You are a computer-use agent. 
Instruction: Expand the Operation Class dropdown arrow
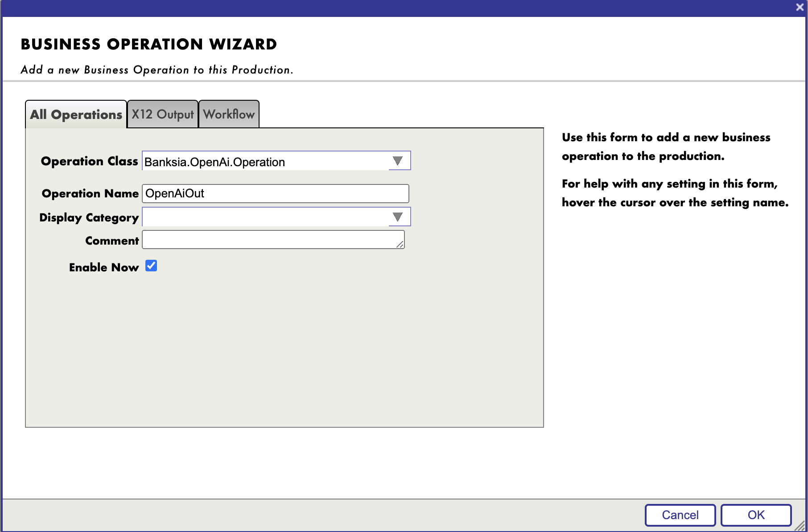(398, 161)
